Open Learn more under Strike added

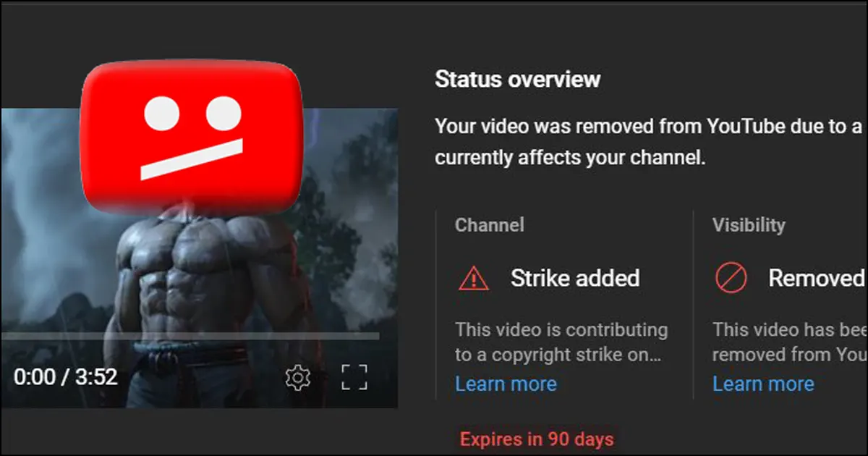pyautogui.click(x=506, y=384)
